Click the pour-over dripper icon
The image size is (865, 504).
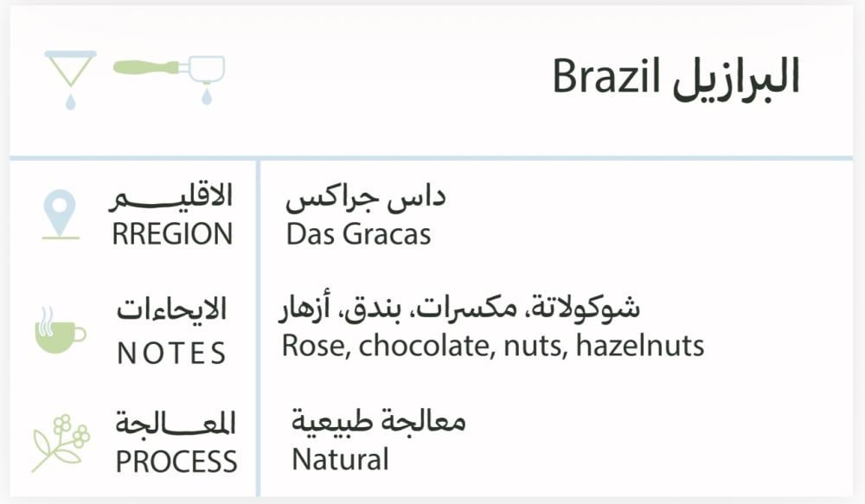[x=70, y=76]
